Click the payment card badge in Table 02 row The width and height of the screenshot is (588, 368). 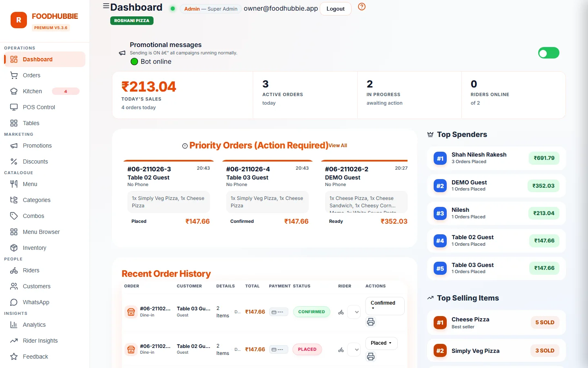coord(278,350)
